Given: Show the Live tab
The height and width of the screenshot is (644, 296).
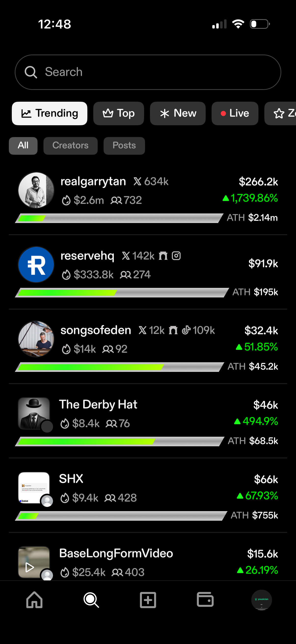Looking at the screenshot, I should pyautogui.click(x=235, y=113).
